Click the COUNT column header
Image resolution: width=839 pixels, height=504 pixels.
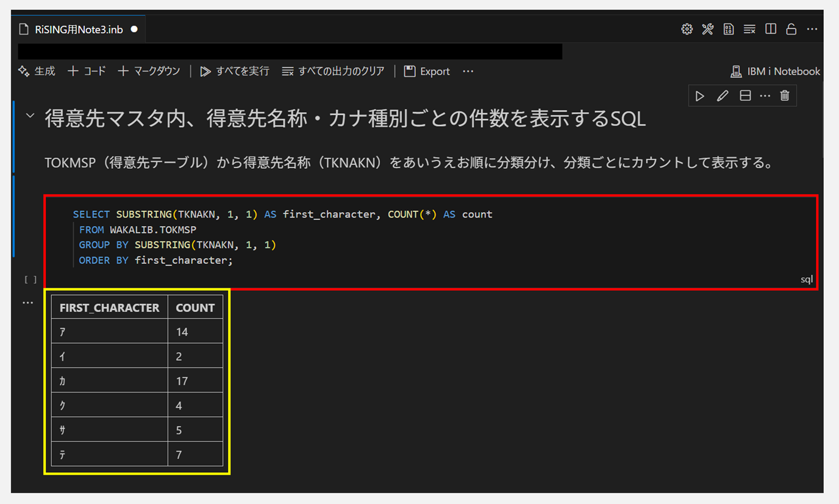pos(195,308)
